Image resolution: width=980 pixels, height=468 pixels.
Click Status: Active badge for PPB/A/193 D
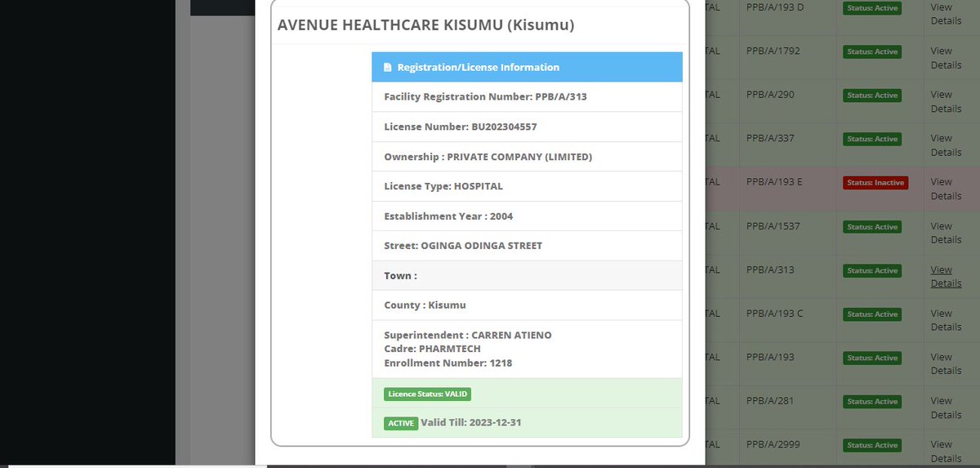tap(873, 7)
